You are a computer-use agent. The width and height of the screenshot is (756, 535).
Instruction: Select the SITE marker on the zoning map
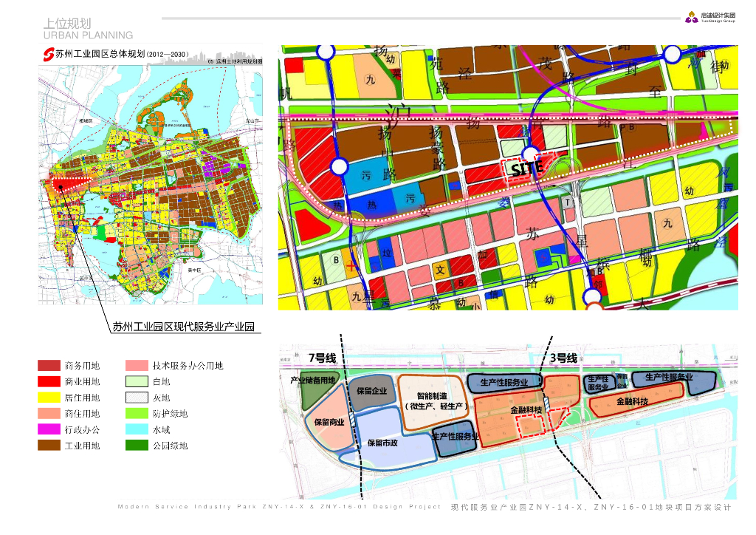[x=526, y=168]
